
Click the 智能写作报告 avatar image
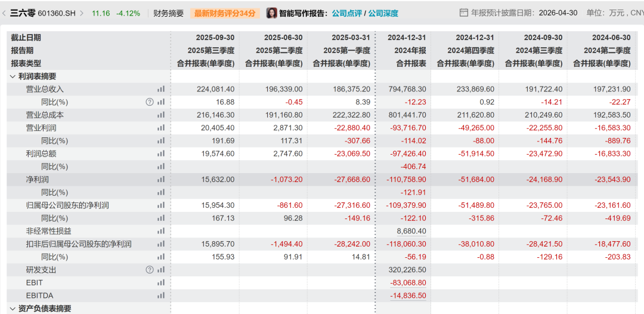tap(271, 13)
